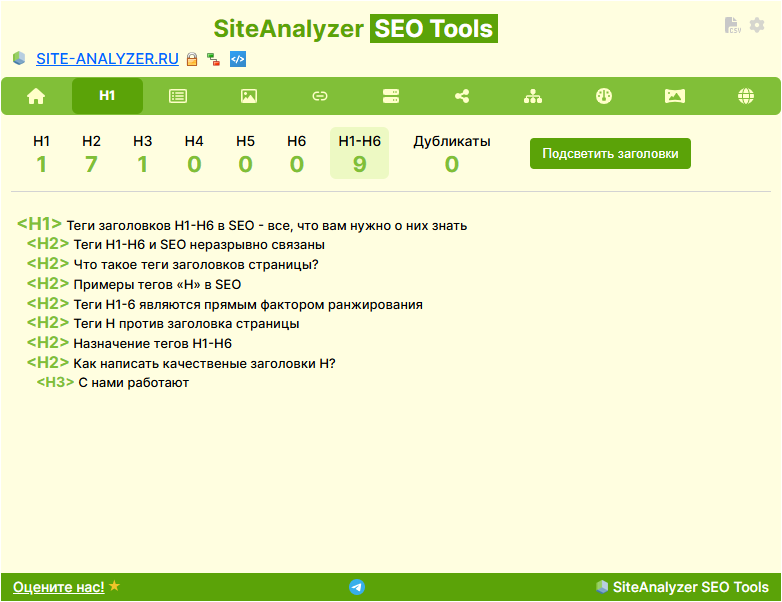The height and width of the screenshot is (602, 782).
Task: Click Подсветить заголовки button
Action: [x=610, y=154]
